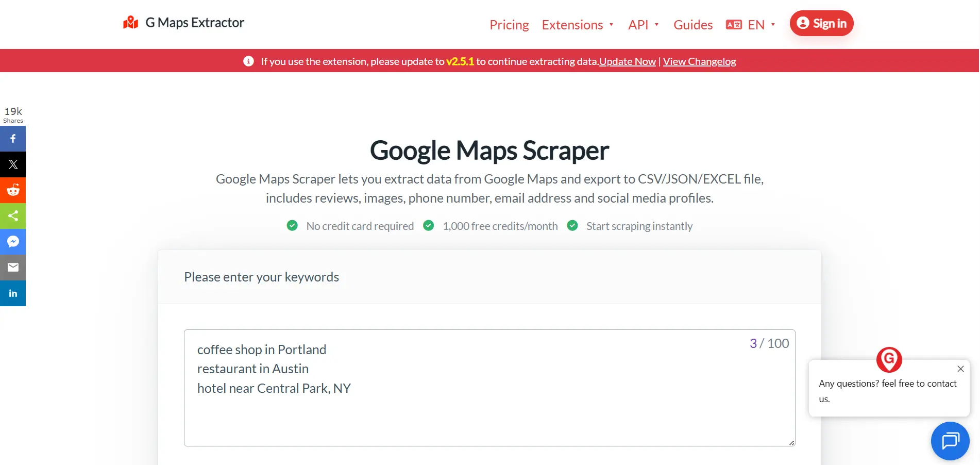Close the contact us chat popup
This screenshot has width=980, height=465.
point(960,369)
